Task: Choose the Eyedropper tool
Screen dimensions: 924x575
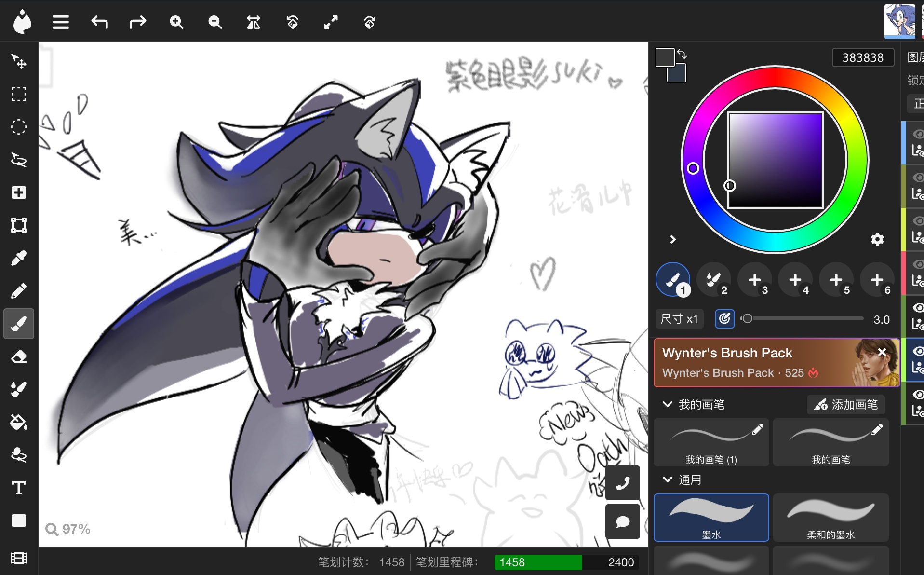Action: click(19, 259)
